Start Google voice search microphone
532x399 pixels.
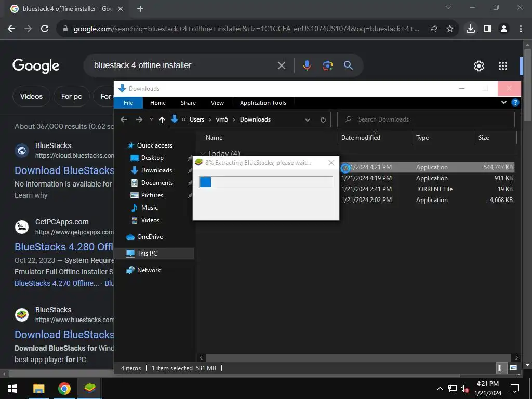pos(307,65)
